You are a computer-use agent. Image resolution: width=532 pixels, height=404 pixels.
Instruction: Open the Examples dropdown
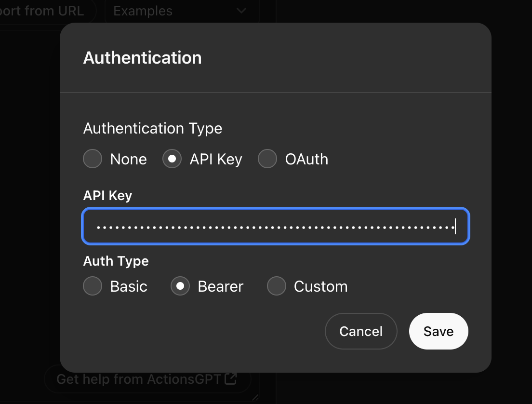tap(182, 11)
